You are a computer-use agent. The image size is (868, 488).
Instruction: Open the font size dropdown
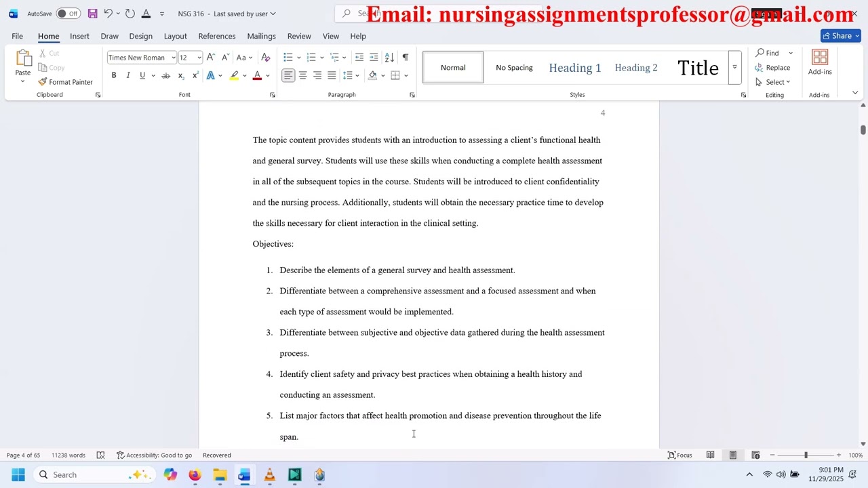coord(199,58)
